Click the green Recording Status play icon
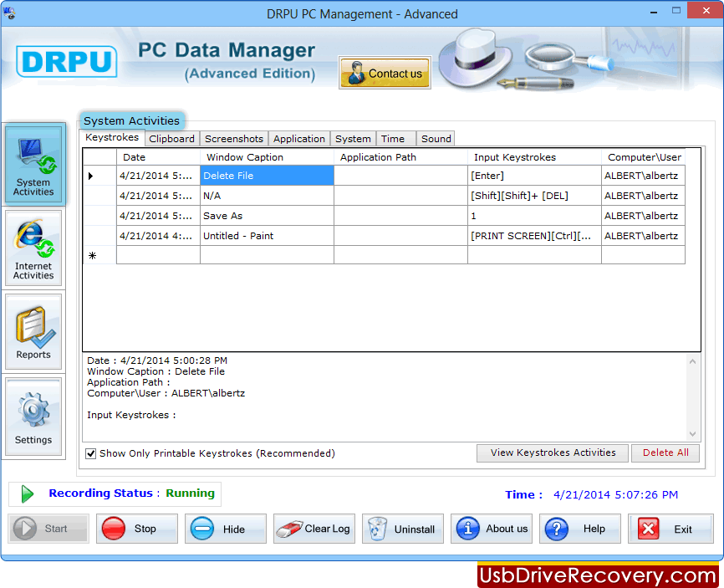The image size is (724, 588). click(28, 493)
